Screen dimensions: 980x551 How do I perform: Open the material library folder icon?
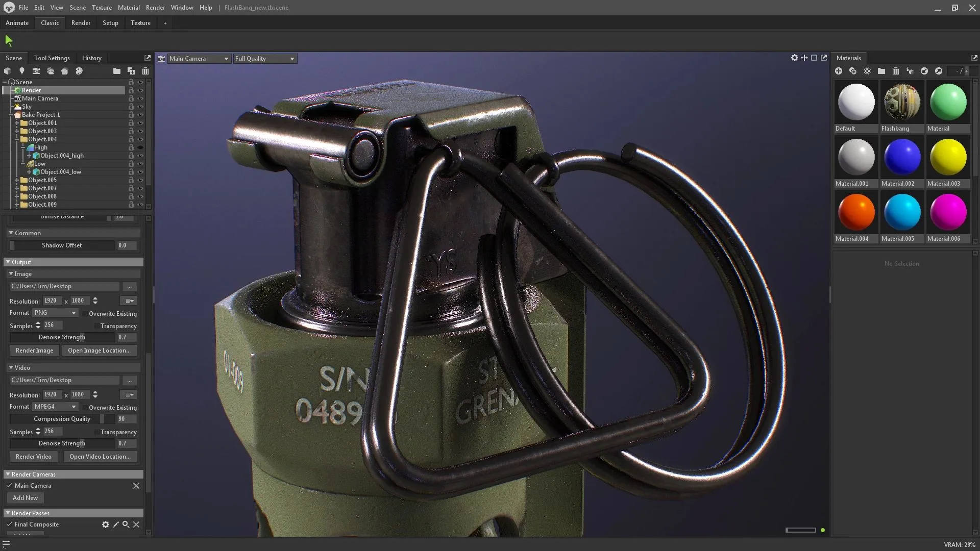click(881, 71)
